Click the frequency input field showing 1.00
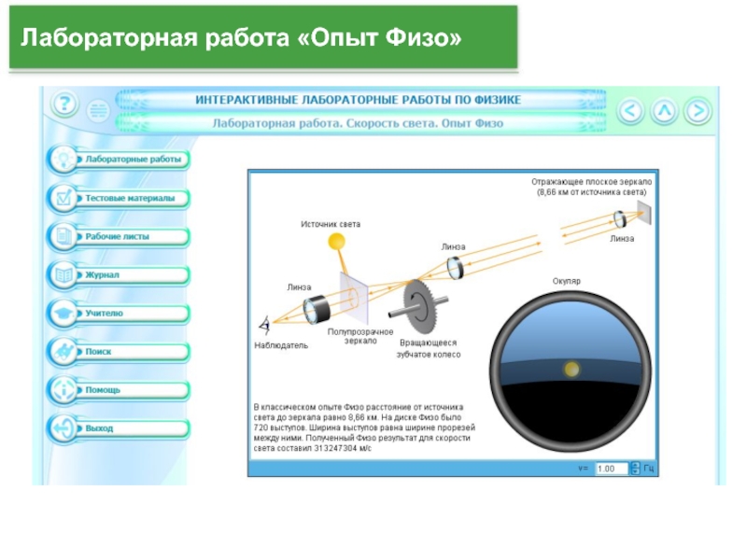 612,469
